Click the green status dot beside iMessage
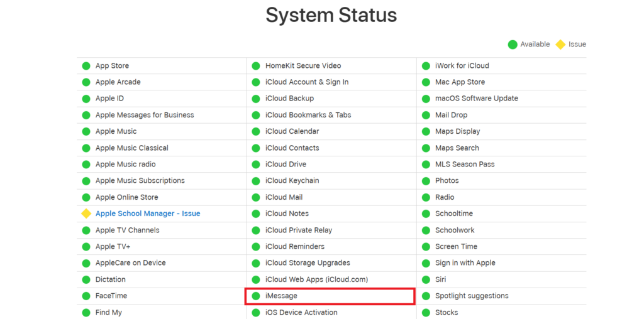 pyautogui.click(x=256, y=296)
